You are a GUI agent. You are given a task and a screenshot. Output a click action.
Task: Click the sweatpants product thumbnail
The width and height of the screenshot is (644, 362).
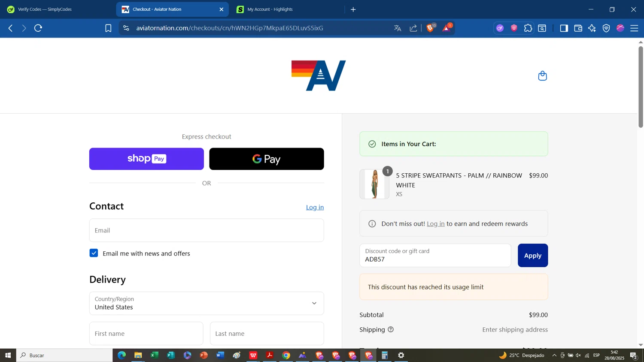(374, 184)
